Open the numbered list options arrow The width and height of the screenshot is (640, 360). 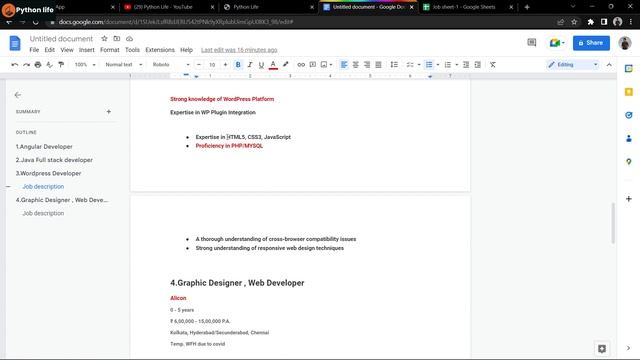coord(457,64)
